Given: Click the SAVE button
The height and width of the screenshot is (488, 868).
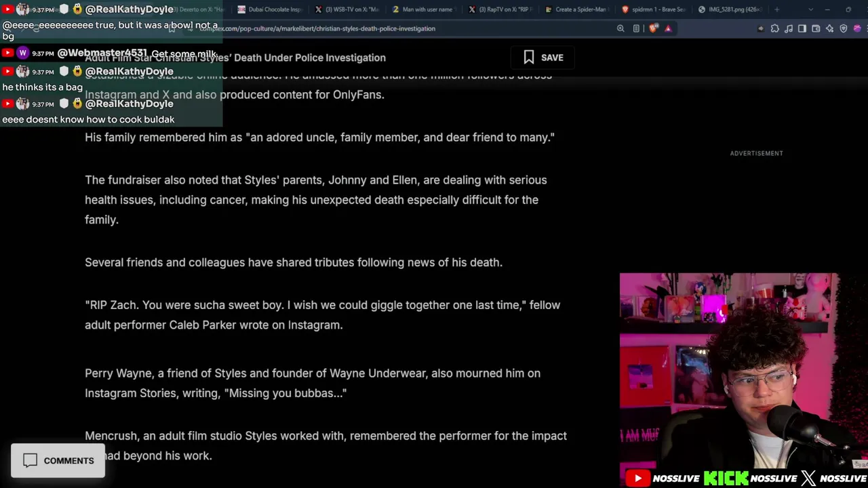Looking at the screenshot, I should point(542,58).
